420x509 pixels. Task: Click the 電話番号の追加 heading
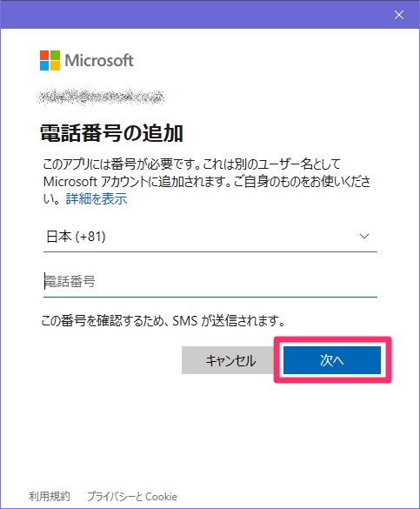111,133
